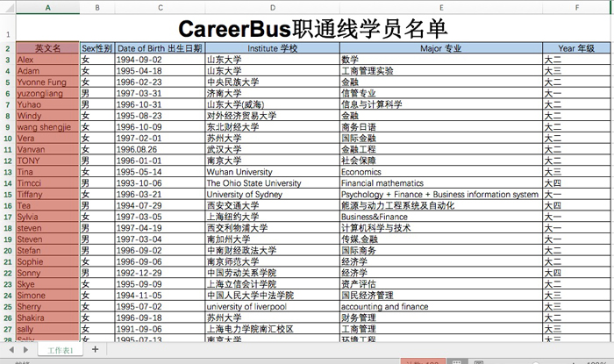The height and width of the screenshot is (364, 614).
Task: Select the Major 专业 header cell
Action: point(441,48)
